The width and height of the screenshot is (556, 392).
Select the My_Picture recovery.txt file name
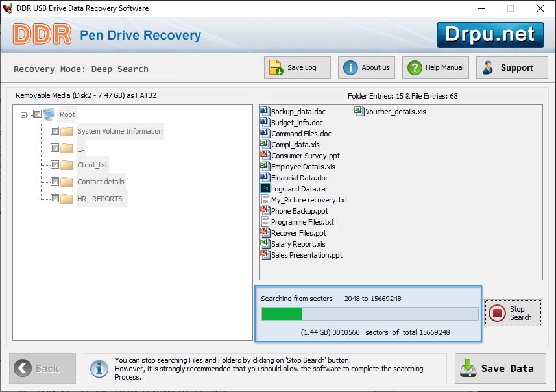(309, 200)
